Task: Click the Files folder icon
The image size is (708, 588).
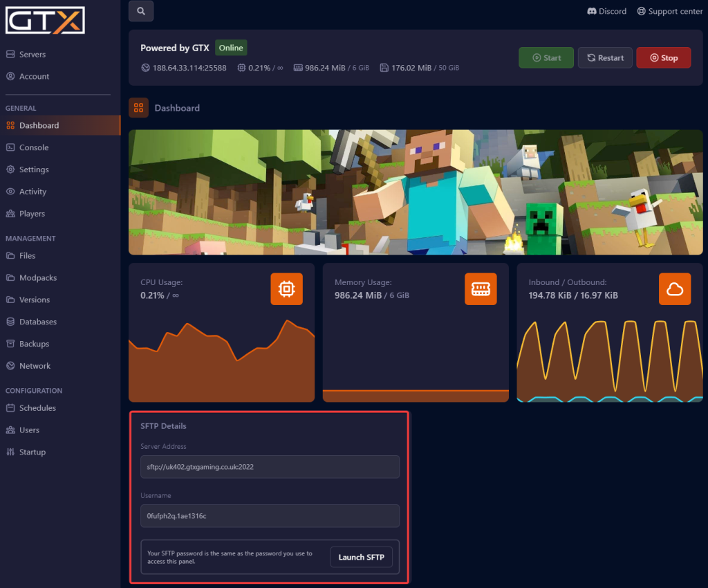Action: point(10,256)
